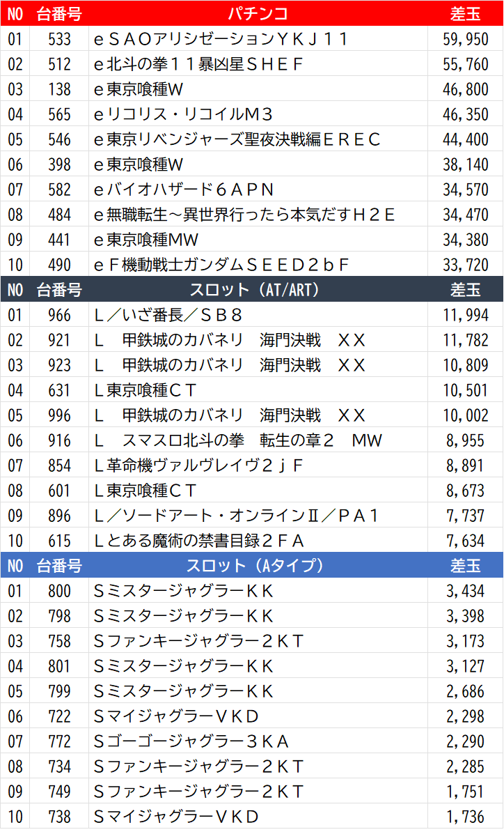The height and width of the screenshot is (832, 504).
Task: Select machine number 921
Action: [x=59, y=340]
